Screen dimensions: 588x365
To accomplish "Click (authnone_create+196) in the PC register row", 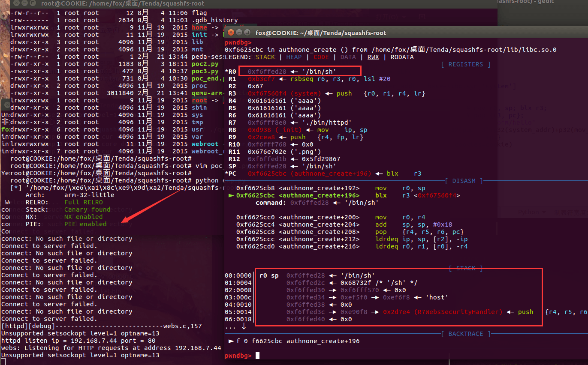I will coord(331,174).
